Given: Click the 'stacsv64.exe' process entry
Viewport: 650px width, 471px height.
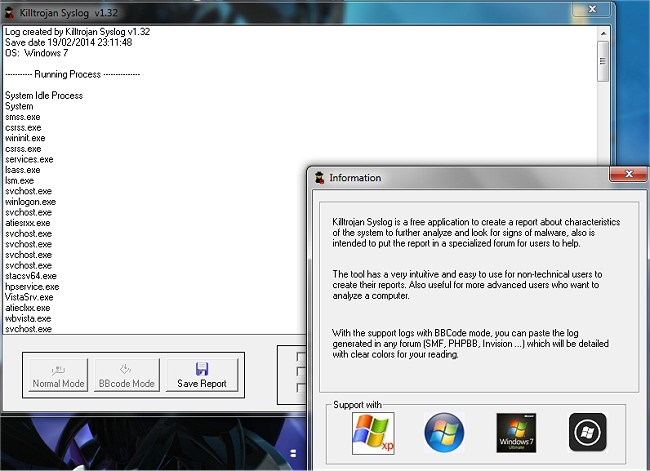Looking at the screenshot, I should pyautogui.click(x=31, y=276).
